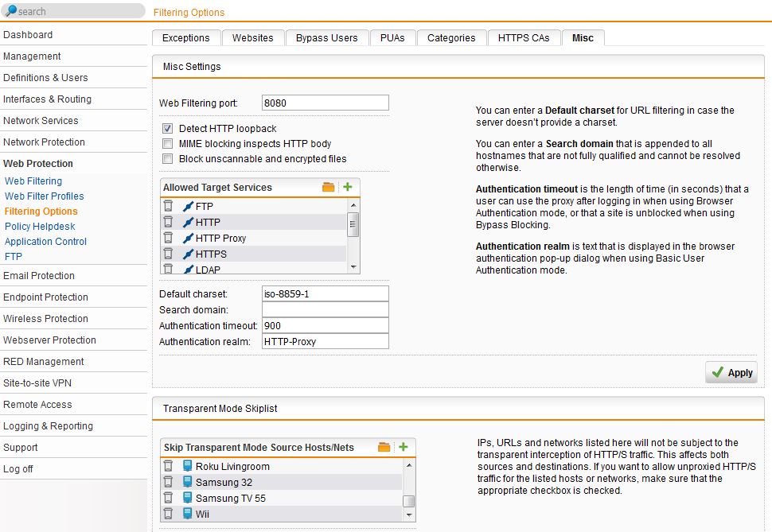
Task: Expand Interfaces & Routing section
Action: (73, 99)
